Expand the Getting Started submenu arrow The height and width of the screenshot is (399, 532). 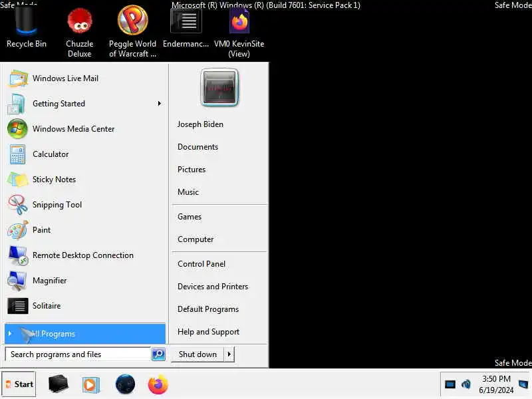coord(160,104)
